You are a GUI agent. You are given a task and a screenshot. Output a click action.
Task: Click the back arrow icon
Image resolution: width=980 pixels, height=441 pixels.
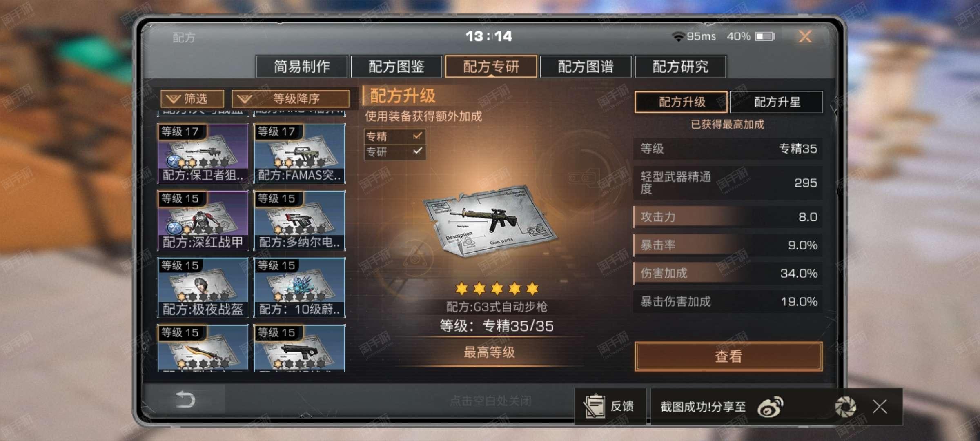coord(185,399)
